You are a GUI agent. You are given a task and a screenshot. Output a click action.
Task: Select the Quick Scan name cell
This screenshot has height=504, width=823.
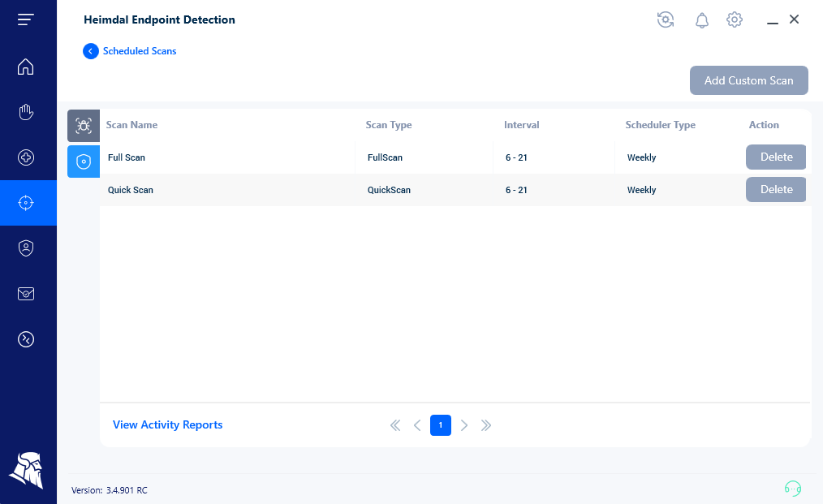[x=131, y=190]
